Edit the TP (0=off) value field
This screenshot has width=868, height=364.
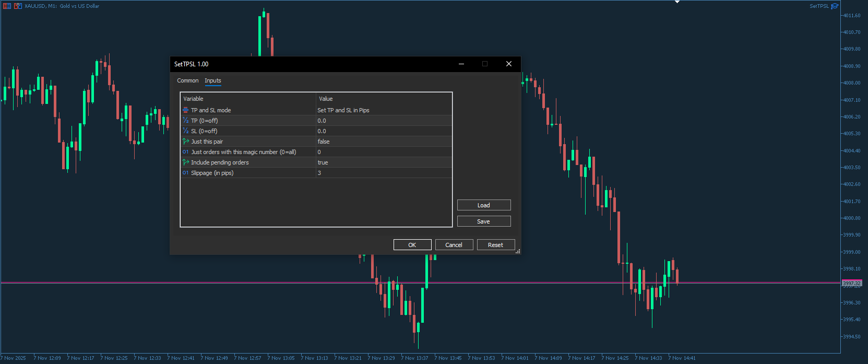pos(383,121)
